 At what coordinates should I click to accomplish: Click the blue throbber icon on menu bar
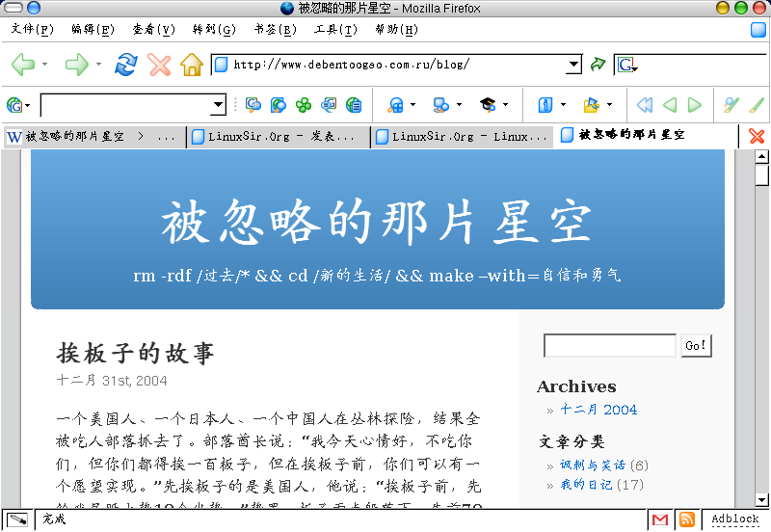[x=758, y=30]
